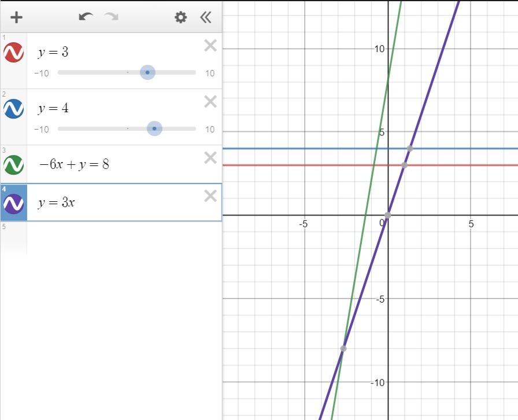
Task: Hide the red y = 3 line
Action: pos(13,53)
